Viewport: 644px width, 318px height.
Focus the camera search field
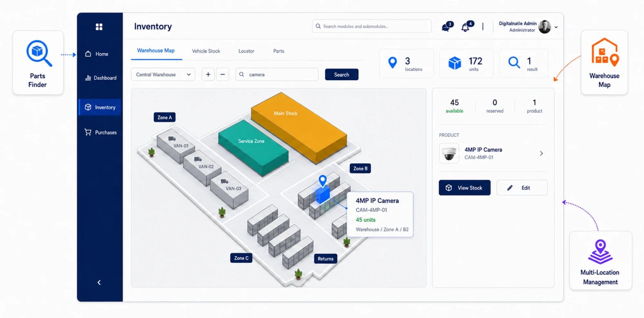pyautogui.click(x=277, y=74)
